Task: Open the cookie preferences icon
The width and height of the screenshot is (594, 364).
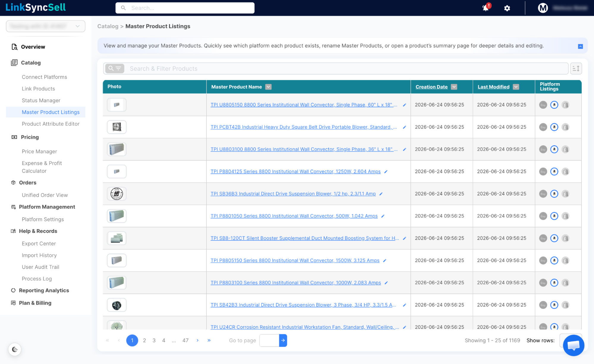Action: click(15, 349)
